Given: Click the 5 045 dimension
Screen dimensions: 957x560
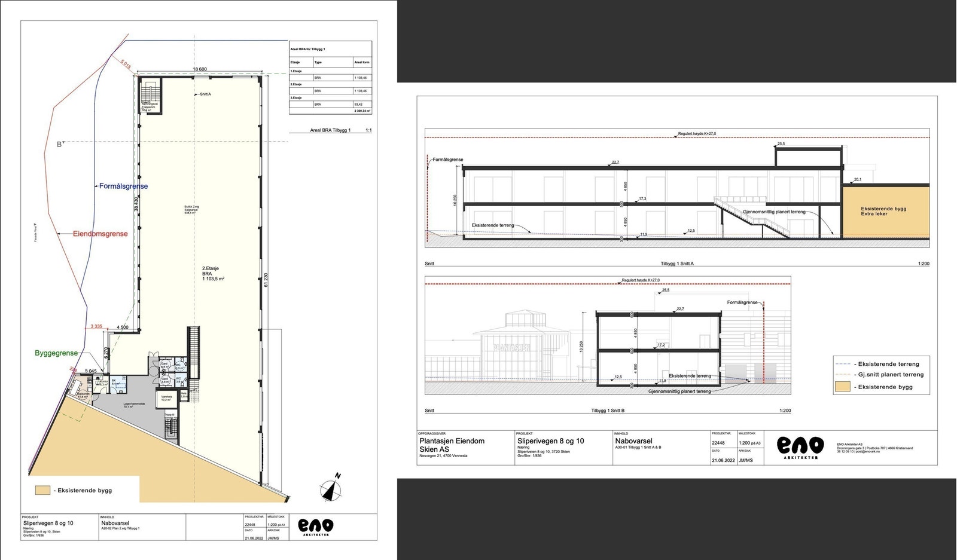Looking at the screenshot, I should 91,371.
